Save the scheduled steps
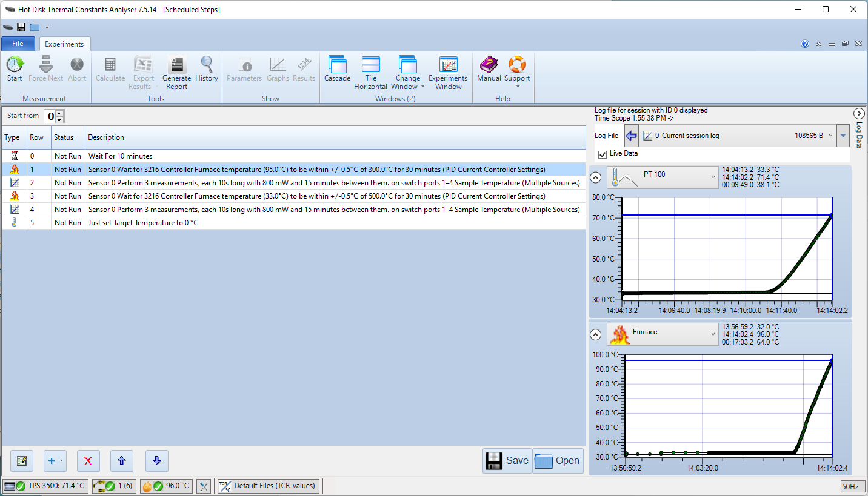Image resolution: width=868 pixels, height=496 pixels. coord(507,461)
